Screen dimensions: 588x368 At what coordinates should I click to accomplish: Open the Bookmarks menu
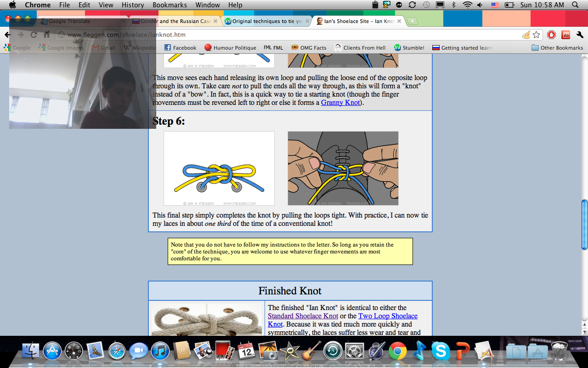pyautogui.click(x=170, y=5)
